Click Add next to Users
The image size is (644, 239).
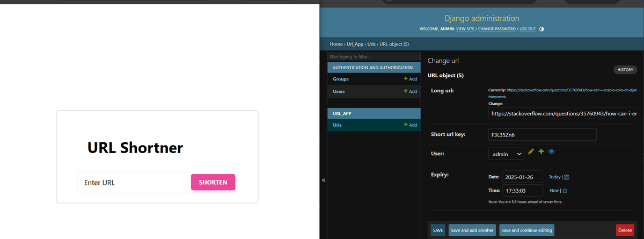point(411,91)
